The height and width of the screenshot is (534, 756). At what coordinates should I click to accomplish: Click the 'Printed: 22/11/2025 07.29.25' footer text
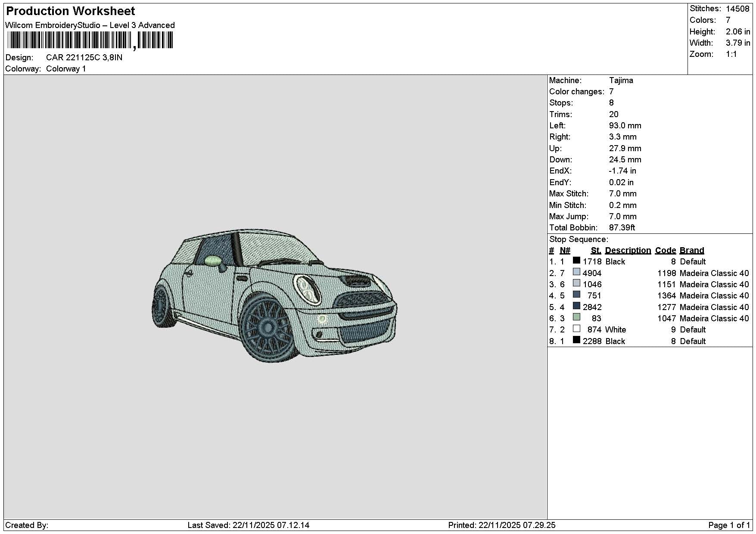502,525
